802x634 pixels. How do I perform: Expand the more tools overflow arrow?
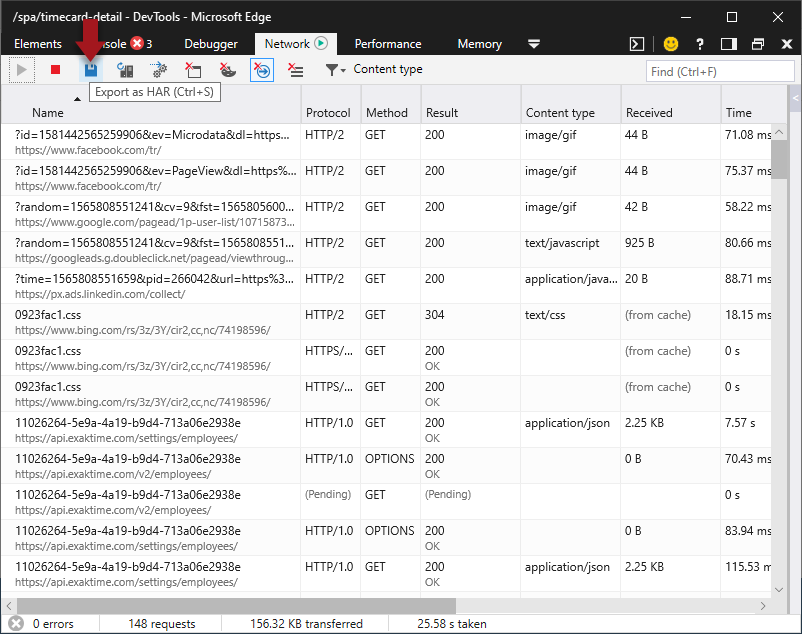[x=534, y=44]
